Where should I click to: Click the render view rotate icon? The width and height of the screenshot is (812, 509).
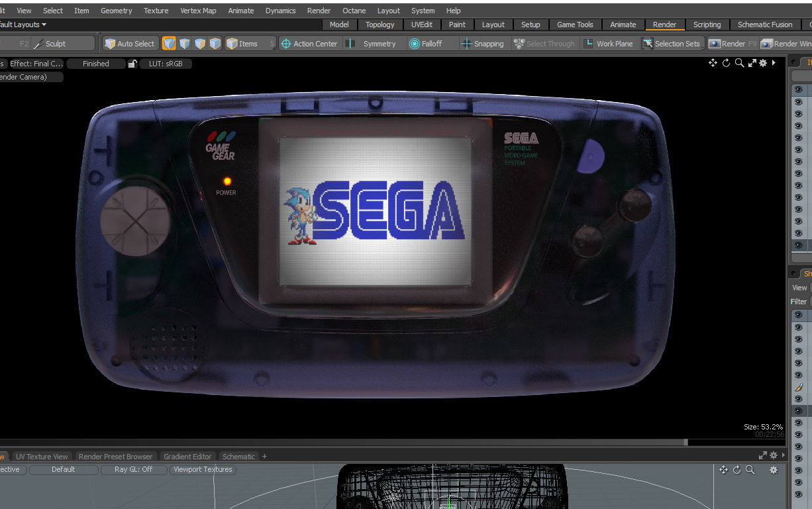(x=726, y=63)
